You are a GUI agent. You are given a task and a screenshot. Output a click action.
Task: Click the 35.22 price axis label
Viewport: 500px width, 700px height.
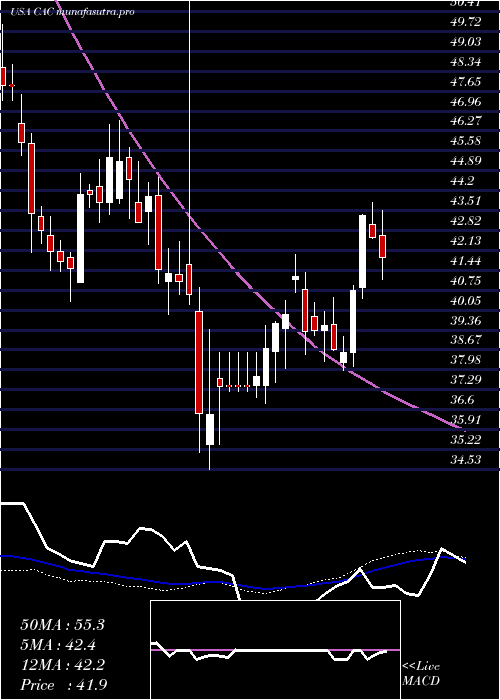pyautogui.click(x=466, y=440)
